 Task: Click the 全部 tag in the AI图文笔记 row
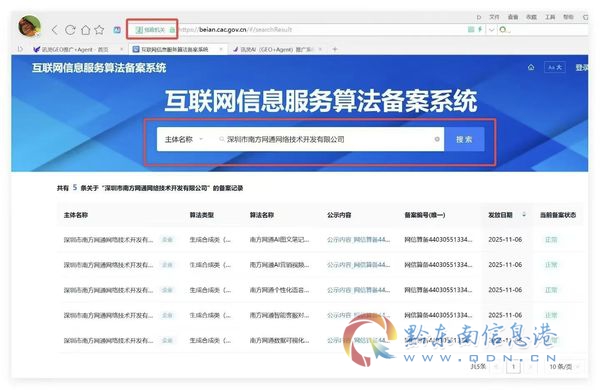coord(168,240)
